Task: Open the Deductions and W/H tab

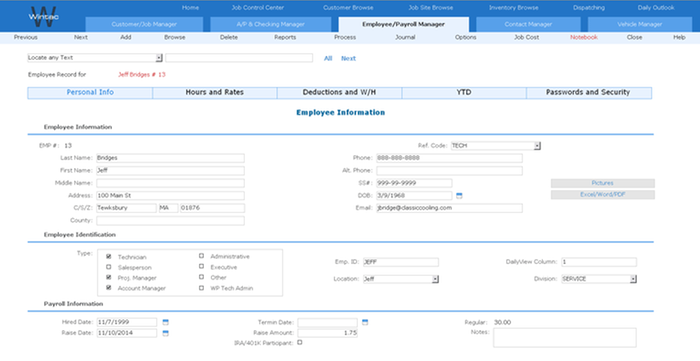Action: 339,92
